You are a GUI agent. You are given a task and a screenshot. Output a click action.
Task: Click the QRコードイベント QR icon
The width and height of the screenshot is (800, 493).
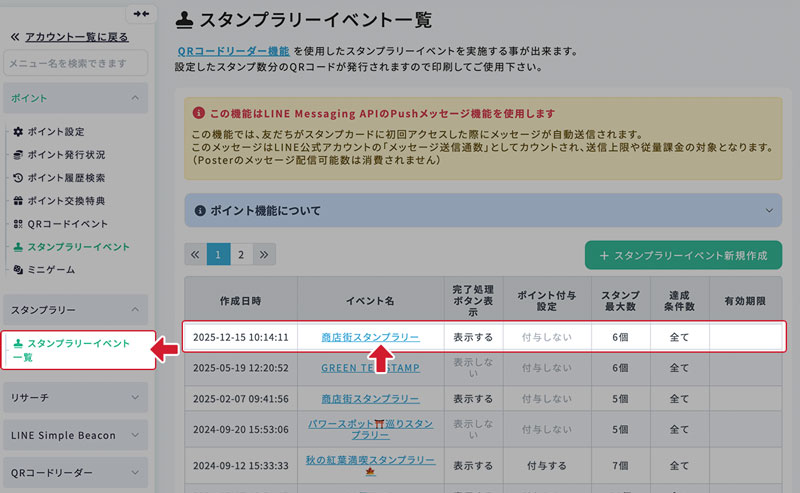tap(18, 224)
